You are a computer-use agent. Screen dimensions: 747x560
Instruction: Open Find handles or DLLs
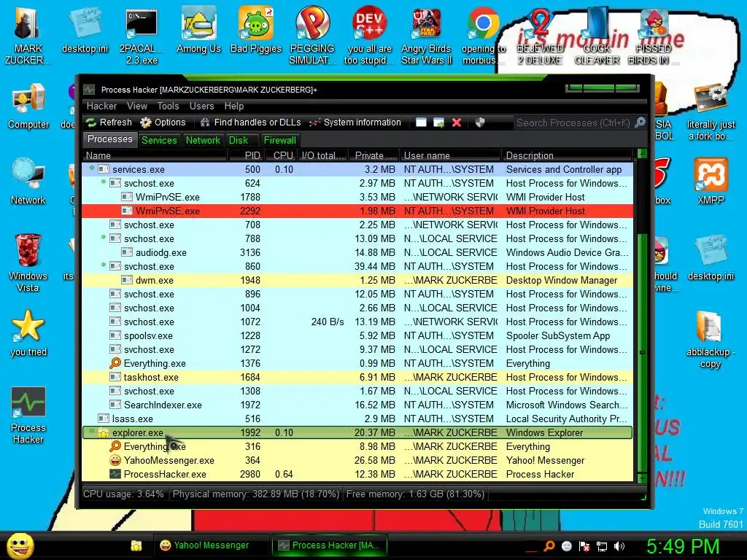point(251,122)
